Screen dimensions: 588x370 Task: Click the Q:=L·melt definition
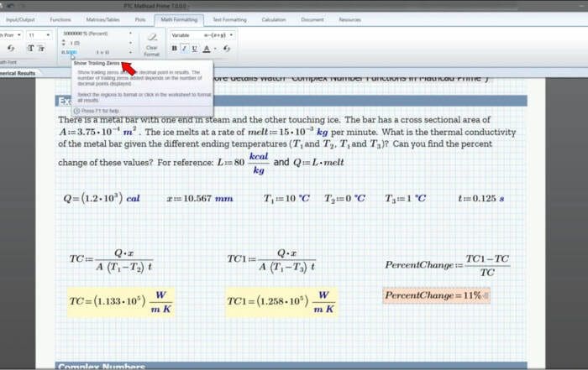tap(318, 163)
